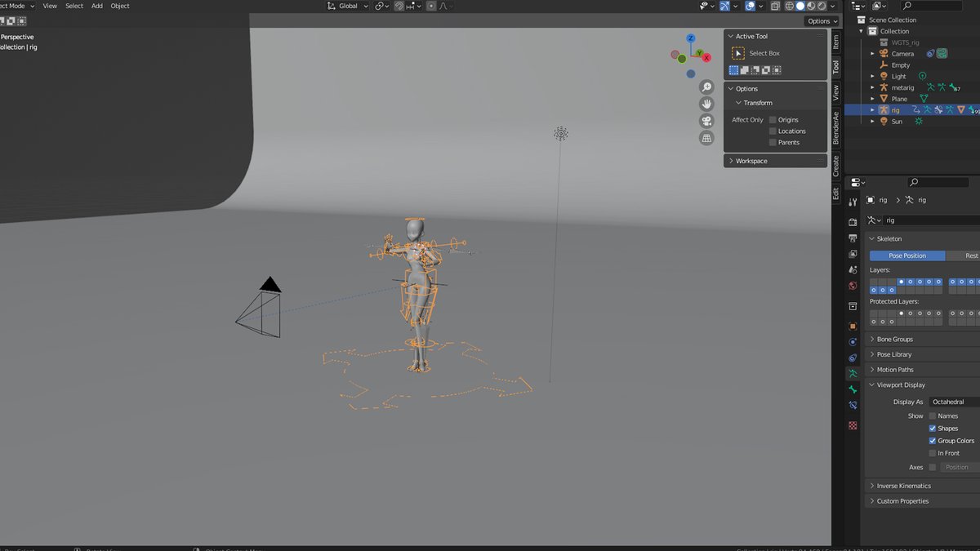Uncheck the Shapes checkbox
Viewport: 980px width, 551px height.
coord(933,429)
